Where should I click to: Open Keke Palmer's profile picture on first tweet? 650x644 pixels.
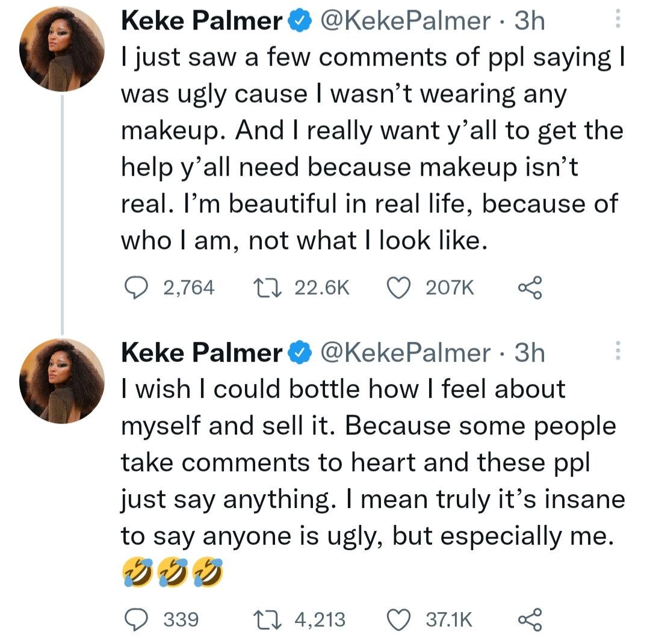(62, 49)
